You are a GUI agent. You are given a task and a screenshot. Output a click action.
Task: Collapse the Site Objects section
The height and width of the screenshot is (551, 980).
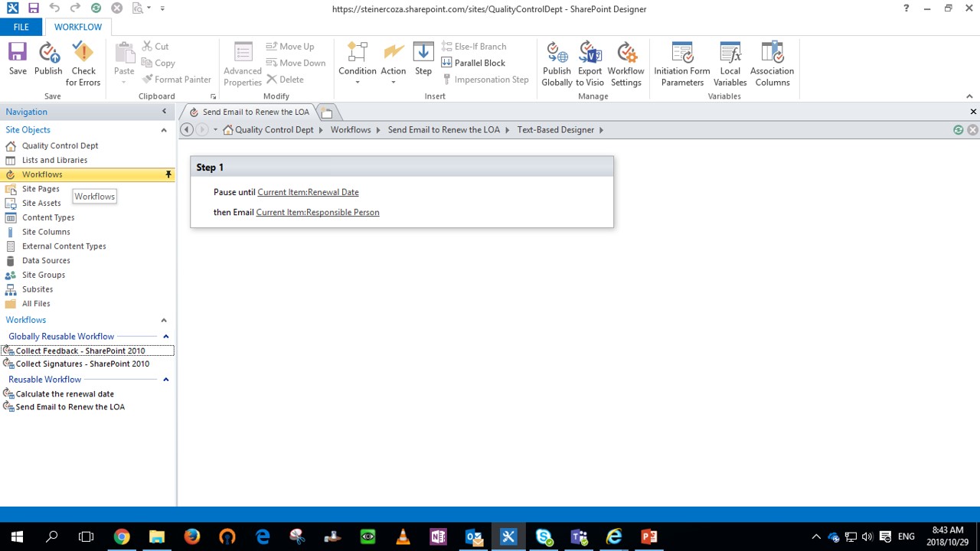(x=164, y=130)
